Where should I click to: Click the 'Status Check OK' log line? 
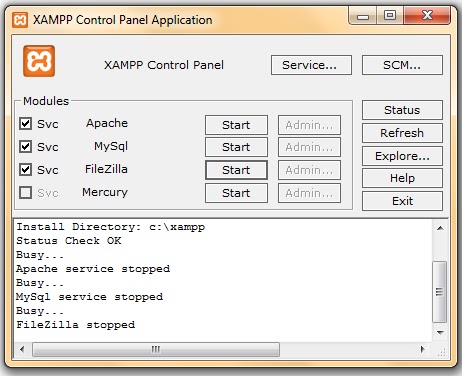[x=69, y=241]
